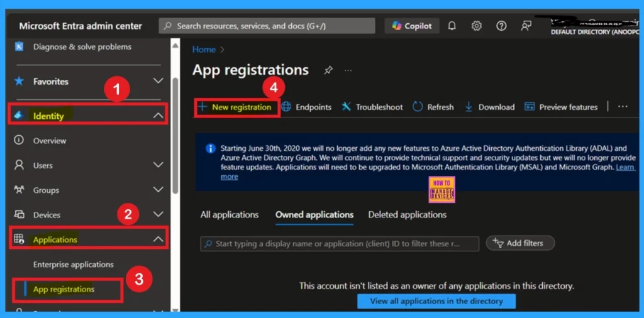This screenshot has height=318, width=644.
Task: Click the Devices icon in sidebar
Action: tap(19, 214)
